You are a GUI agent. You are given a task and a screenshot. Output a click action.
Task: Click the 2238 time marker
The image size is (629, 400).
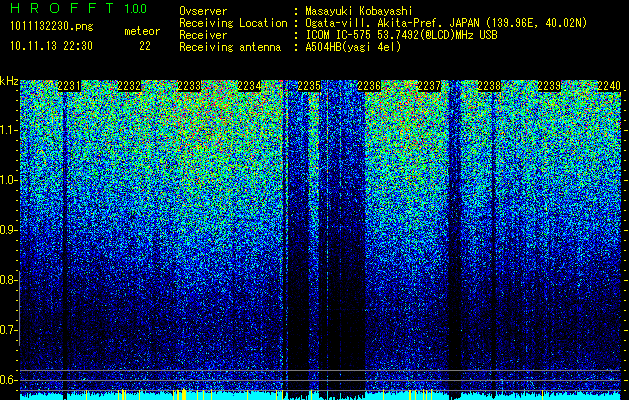tap(489, 86)
